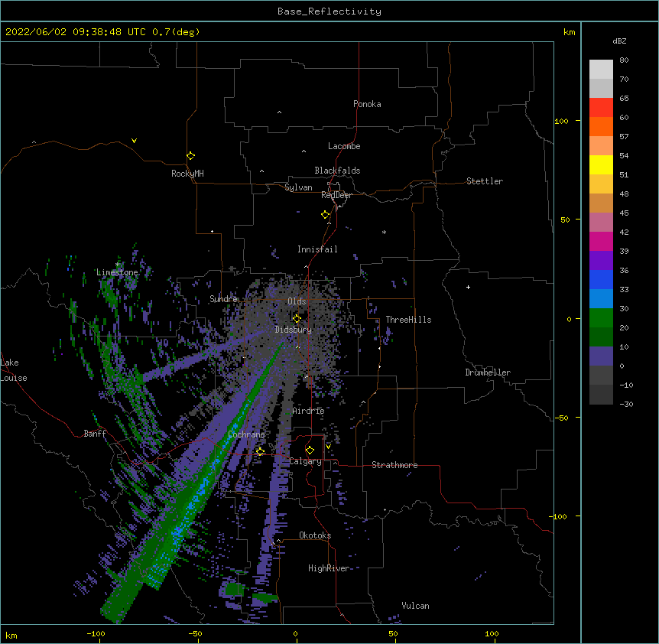Image resolution: width=659 pixels, height=644 pixels.
Task: Click the asterisk marker above Limestone label
Action: 118,265
